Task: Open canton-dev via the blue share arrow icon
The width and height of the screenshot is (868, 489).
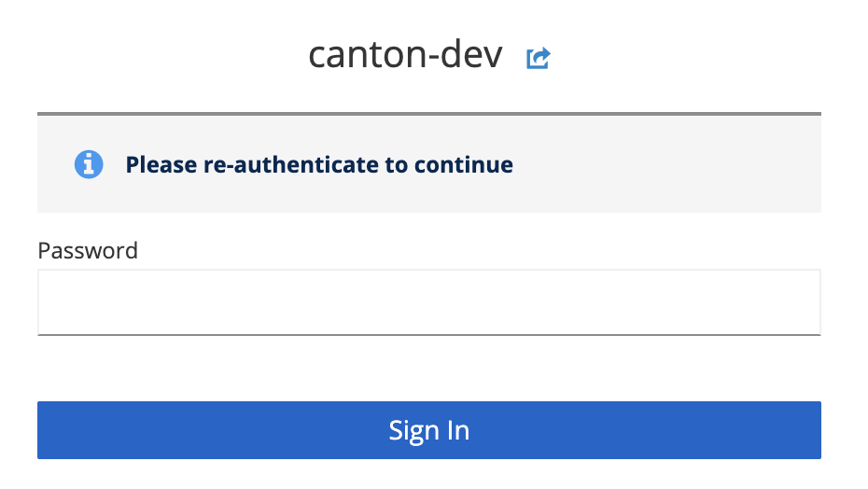Action: 539,59
